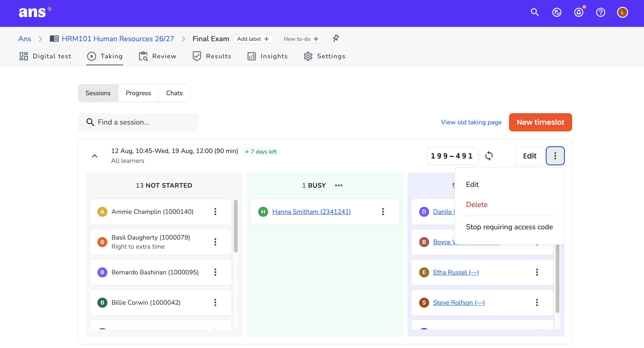Viewport: 644px width, 348px height.
Task: Click the New timeslot button
Action: [540, 122]
